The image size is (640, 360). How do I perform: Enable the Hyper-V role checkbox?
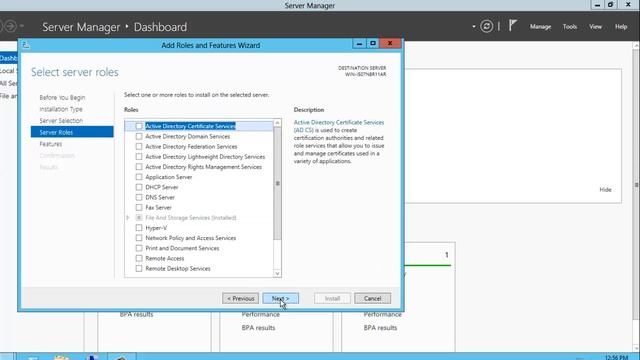pos(139,228)
